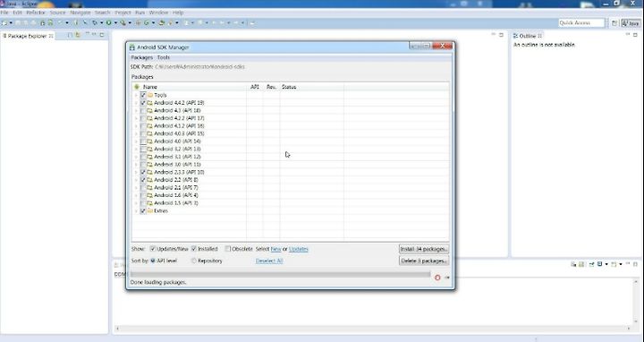Expand the Android 4.0 (API 14) group

tap(136, 141)
